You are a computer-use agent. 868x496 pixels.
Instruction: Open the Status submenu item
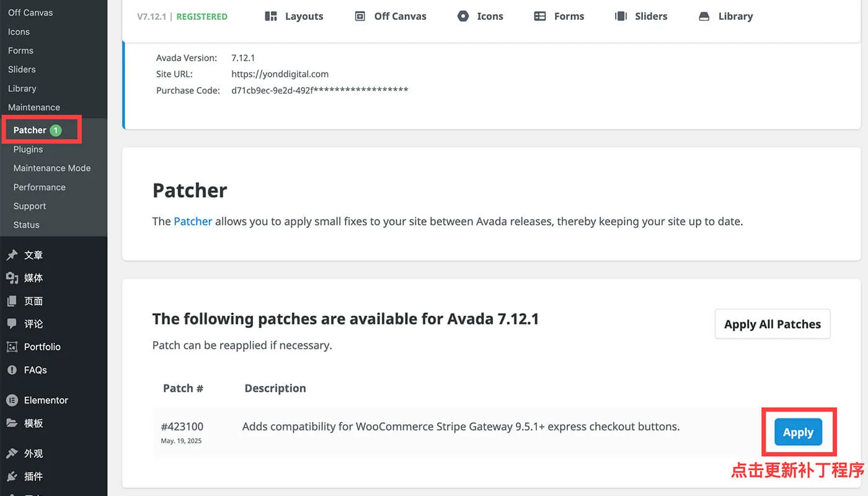coord(26,225)
